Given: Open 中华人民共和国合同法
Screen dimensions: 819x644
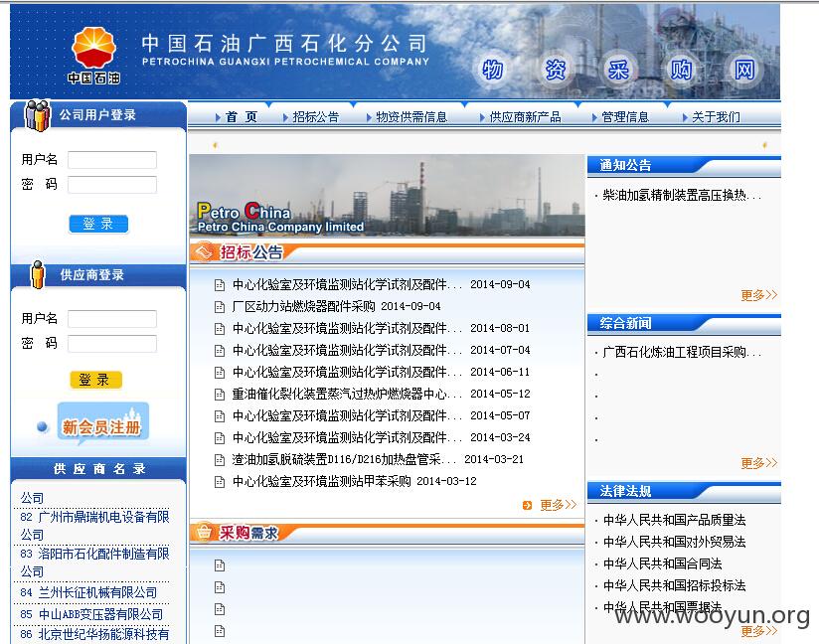Looking at the screenshot, I should click(x=662, y=564).
